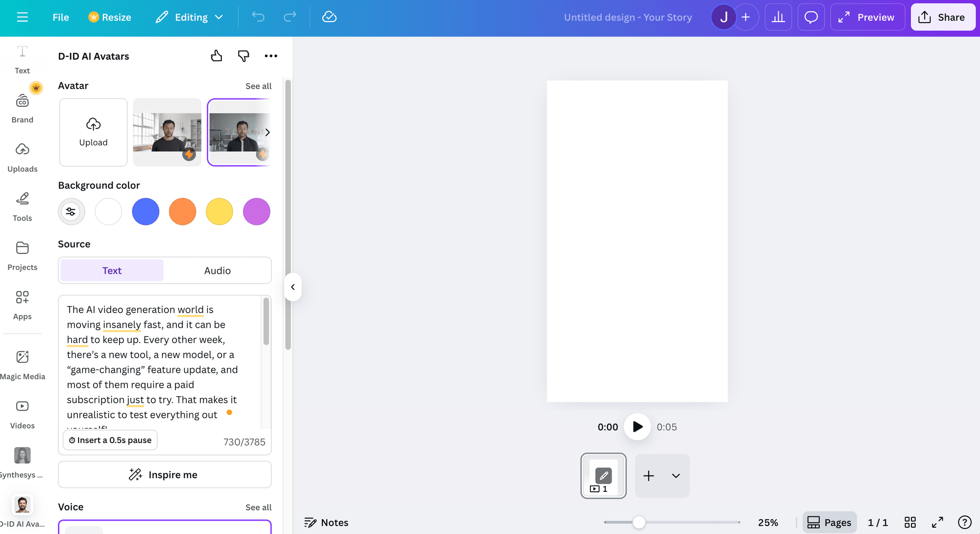This screenshot has width=980, height=534.
Task: Expand the add-page dropdown below the canvas
Action: click(676, 476)
